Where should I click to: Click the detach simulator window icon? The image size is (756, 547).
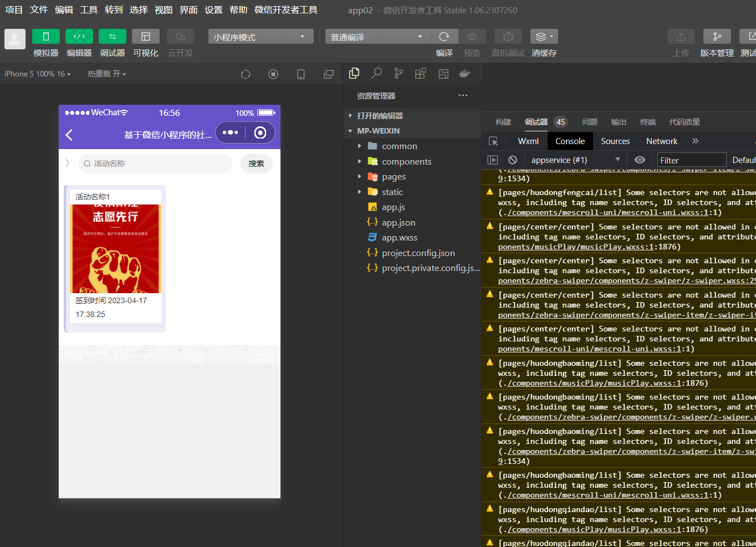(329, 74)
